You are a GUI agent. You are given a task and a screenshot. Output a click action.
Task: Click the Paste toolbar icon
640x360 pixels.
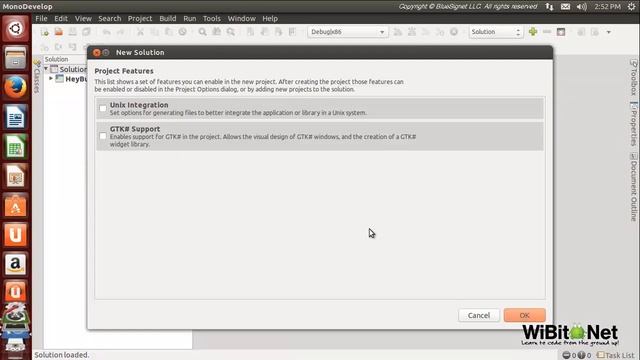tap(168, 32)
